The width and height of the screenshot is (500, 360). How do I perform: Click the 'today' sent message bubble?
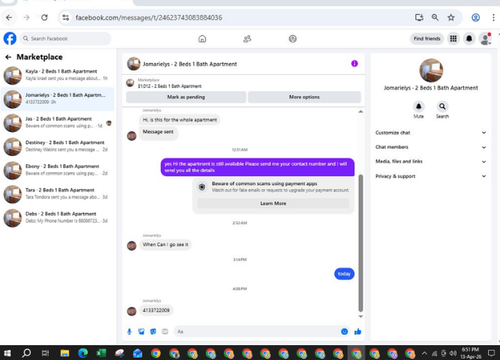point(344,274)
